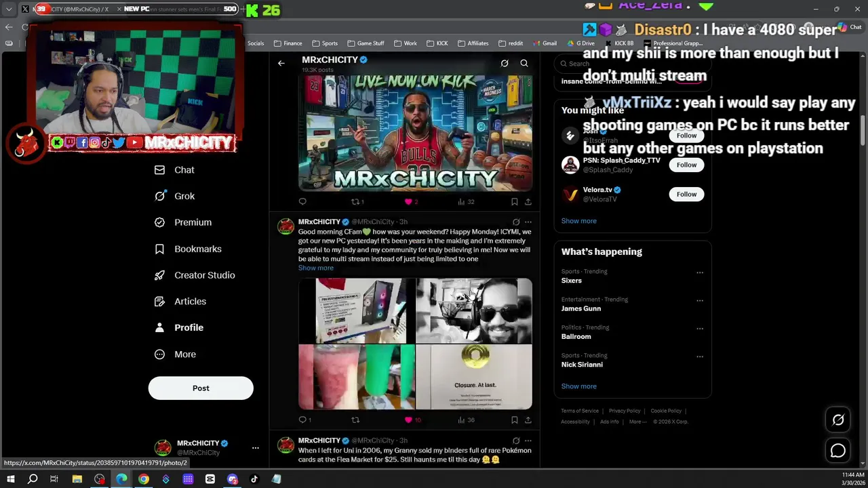
Task: Click the floating Grok button
Action: [x=838, y=420]
